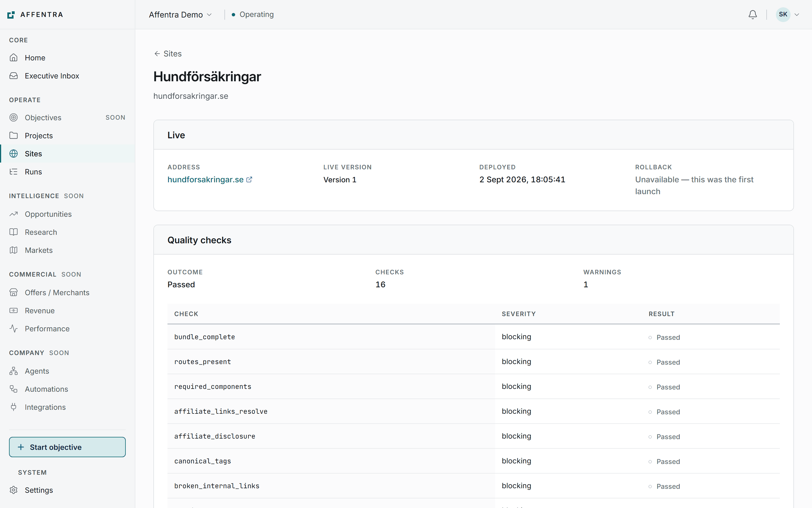Select the canonical_tags check row
The image size is (812, 508).
tap(473, 461)
